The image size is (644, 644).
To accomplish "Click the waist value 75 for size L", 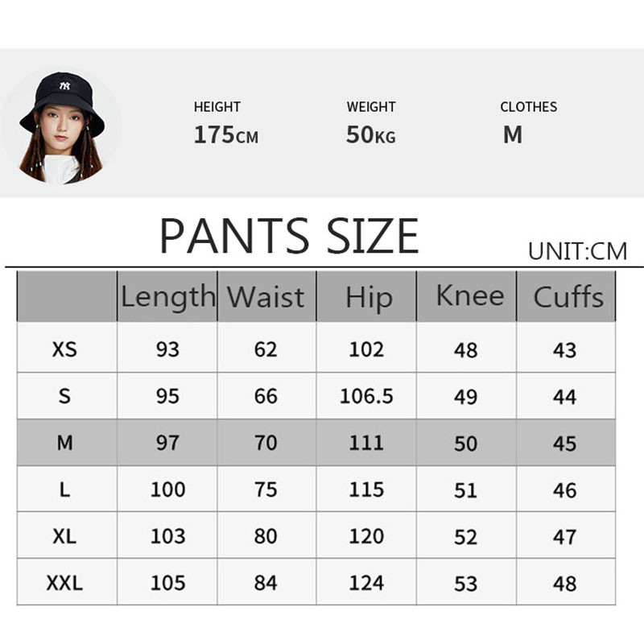I will (x=266, y=489).
